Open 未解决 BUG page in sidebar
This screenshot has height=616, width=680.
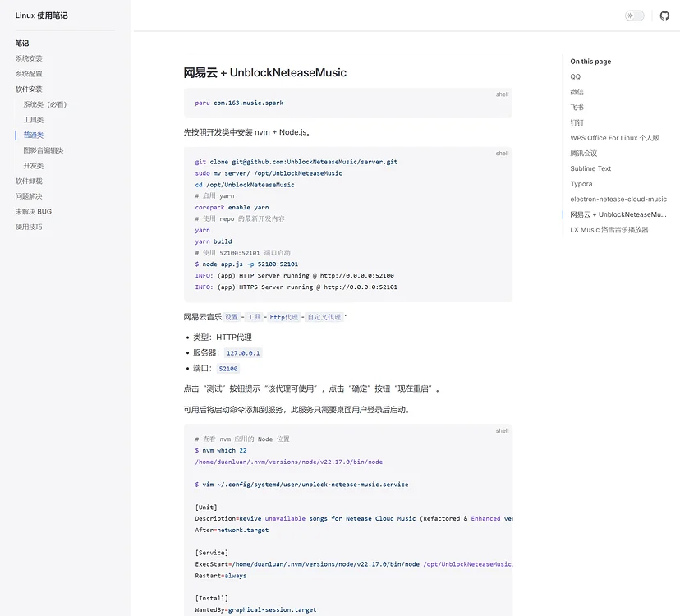(34, 212)
